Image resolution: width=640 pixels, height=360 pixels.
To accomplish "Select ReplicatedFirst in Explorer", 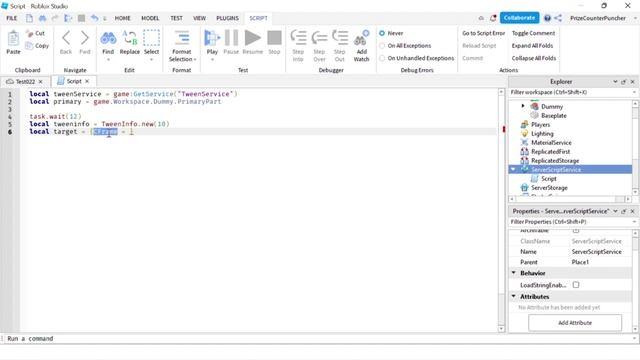I will point(550,151).
